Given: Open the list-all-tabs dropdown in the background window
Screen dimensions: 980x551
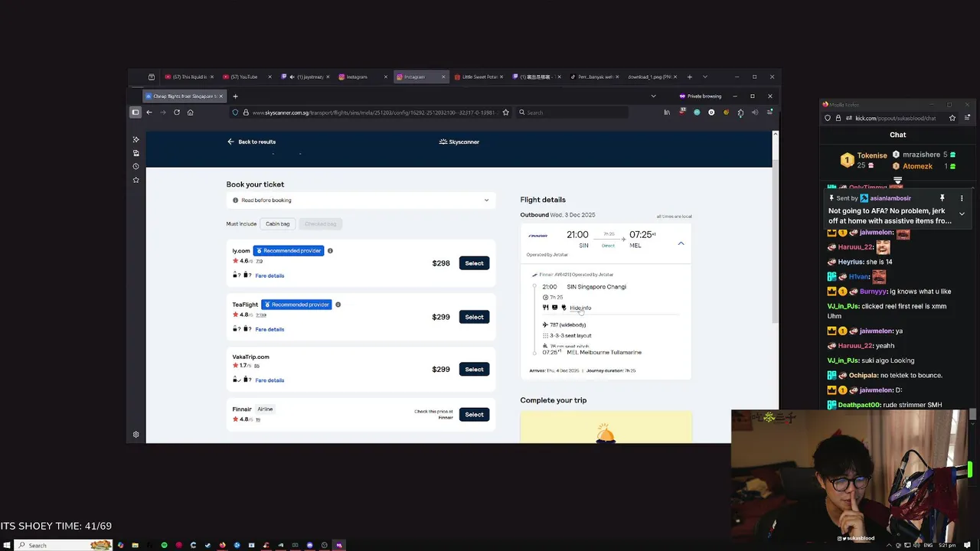Looking at the screenshot, I should coord(704,77).
